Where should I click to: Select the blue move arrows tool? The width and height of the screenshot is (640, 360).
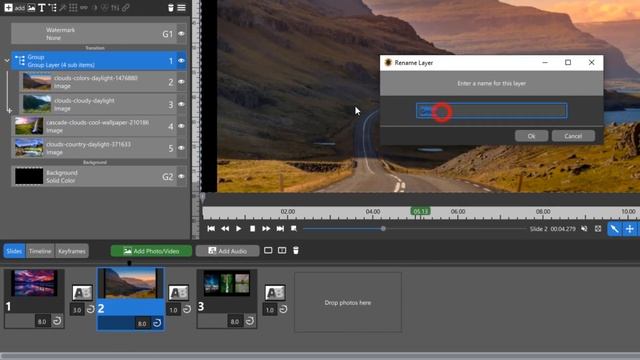click(x=630, y=229)
